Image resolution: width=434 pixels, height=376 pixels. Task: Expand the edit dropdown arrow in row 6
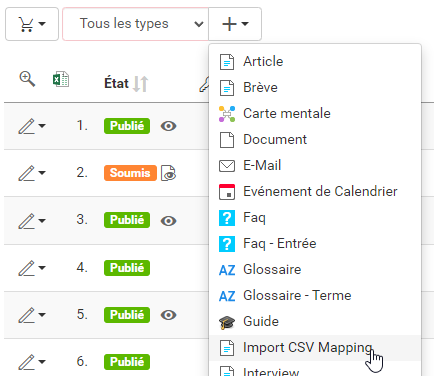click(x=42, y=362)
